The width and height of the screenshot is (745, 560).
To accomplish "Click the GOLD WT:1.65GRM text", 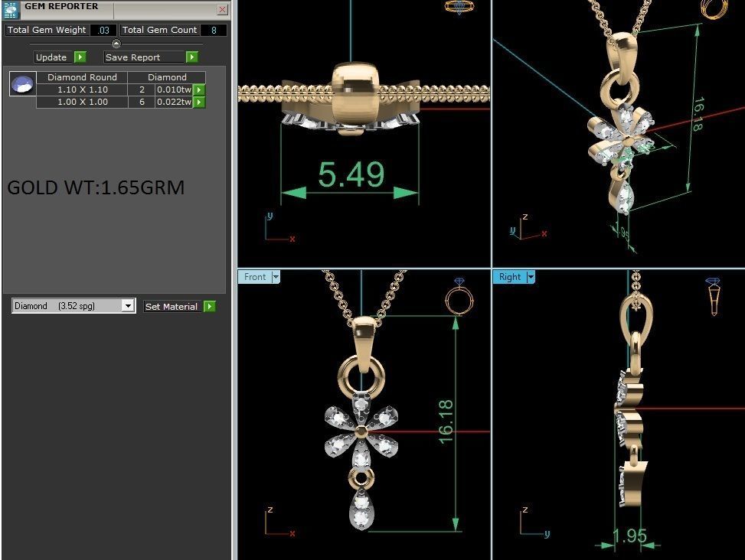I will tap(96, 187).
